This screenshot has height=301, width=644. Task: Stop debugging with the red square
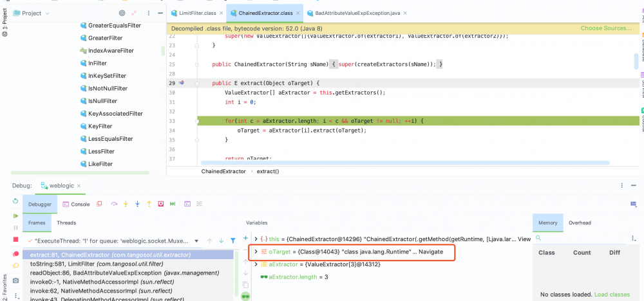coord(15,239)
